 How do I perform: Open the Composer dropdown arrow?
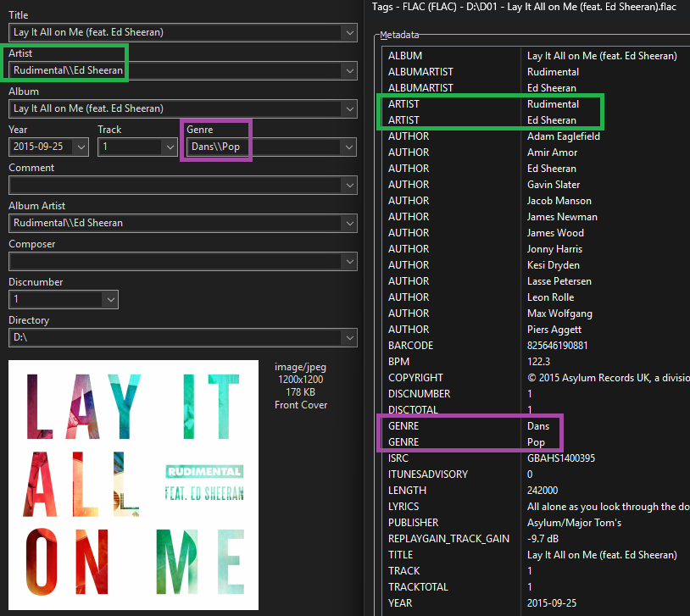tap(349, 261)
